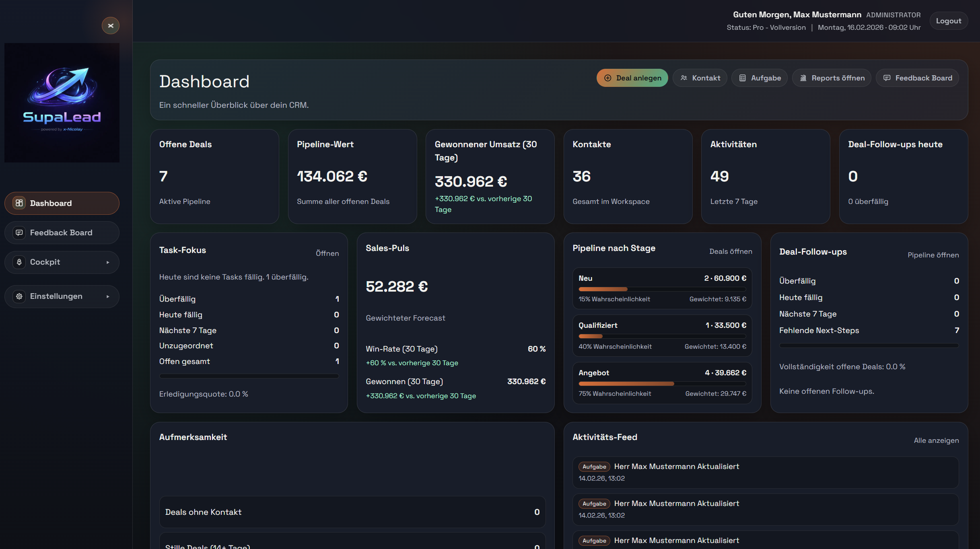Switch to Feedback Board in the sidebar
980x549 pixels.
pyautogui.click(x=61, y=232)
